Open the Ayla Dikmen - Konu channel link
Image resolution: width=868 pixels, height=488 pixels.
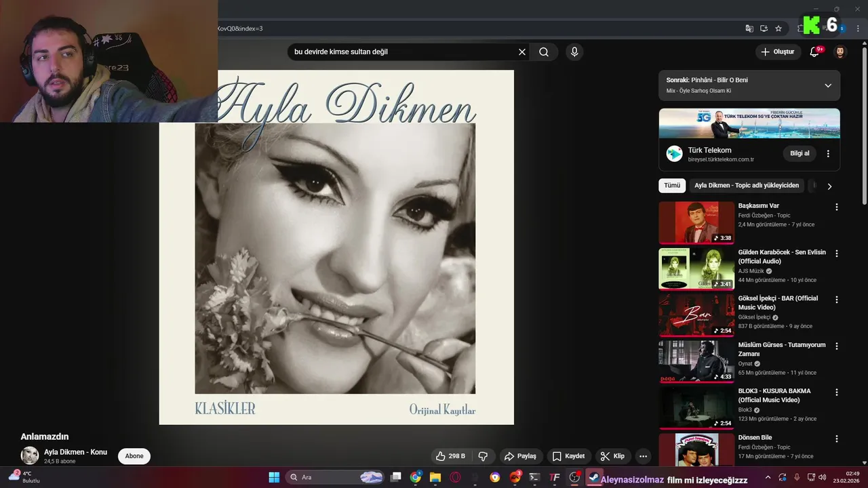tap(75, 452)
